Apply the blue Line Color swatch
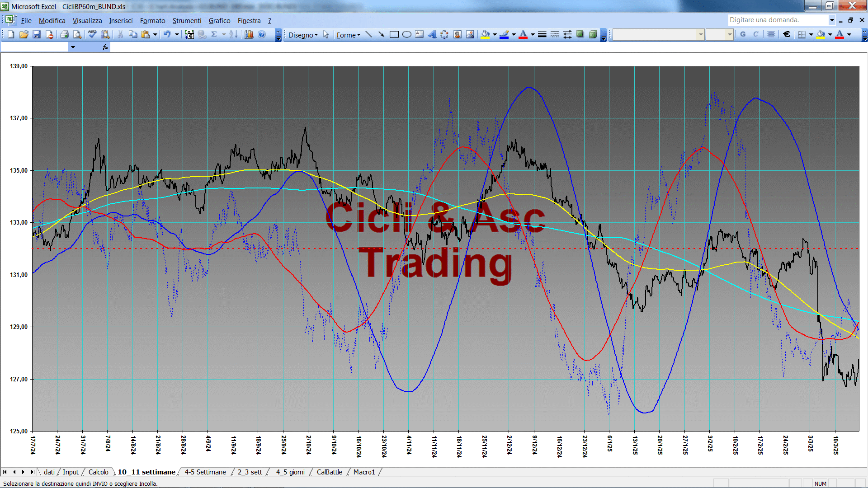This screenshot has height=488, width=868. (505, 34)
